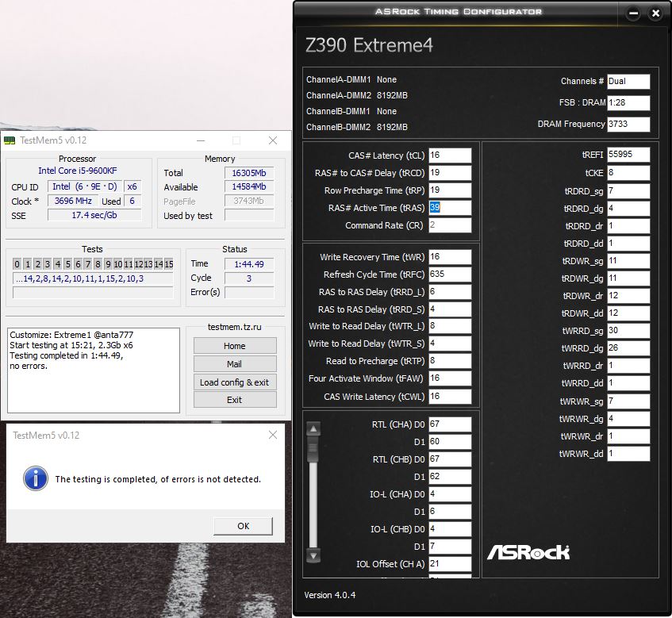
Task: Click scrollbar up arrow in RTL panel
Action: click(313, 428)
